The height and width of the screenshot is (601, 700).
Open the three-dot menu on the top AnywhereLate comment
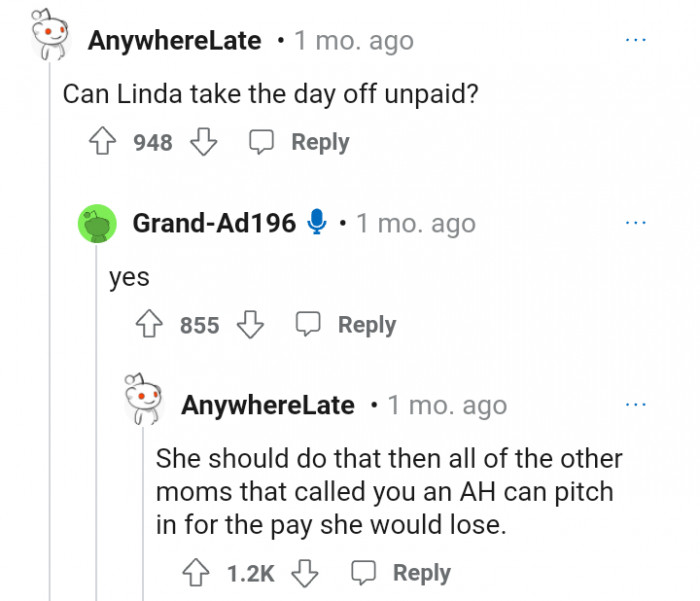tap(635, 41)
